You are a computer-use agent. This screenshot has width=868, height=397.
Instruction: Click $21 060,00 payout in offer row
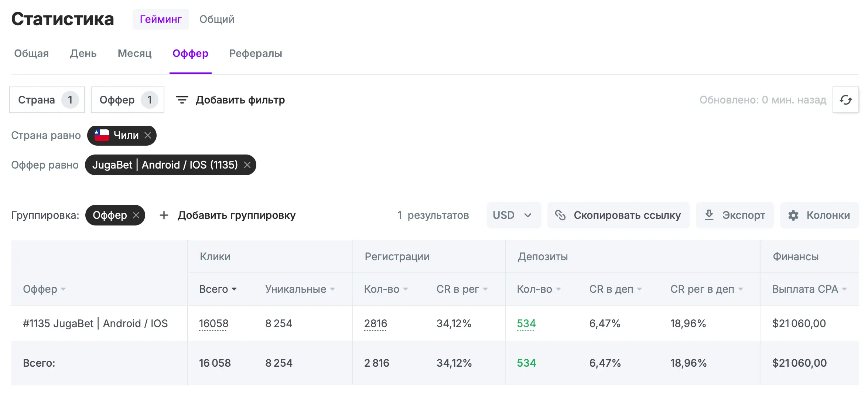point(799,323)
